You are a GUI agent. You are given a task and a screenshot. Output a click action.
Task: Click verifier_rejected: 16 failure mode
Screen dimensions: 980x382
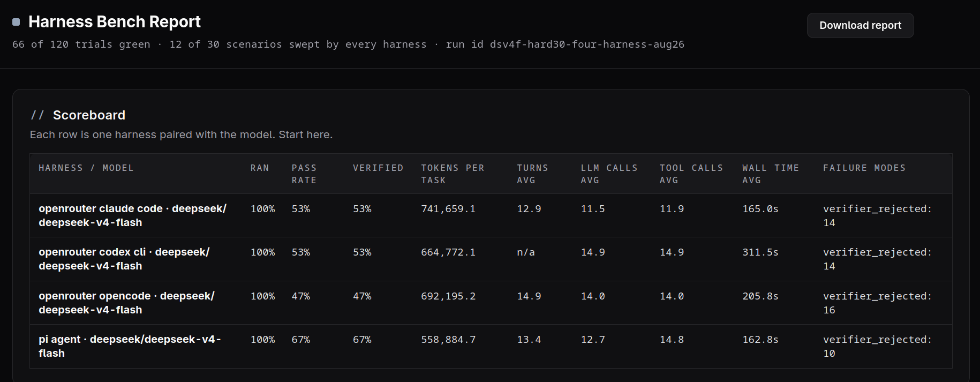(x=877, y=303)
